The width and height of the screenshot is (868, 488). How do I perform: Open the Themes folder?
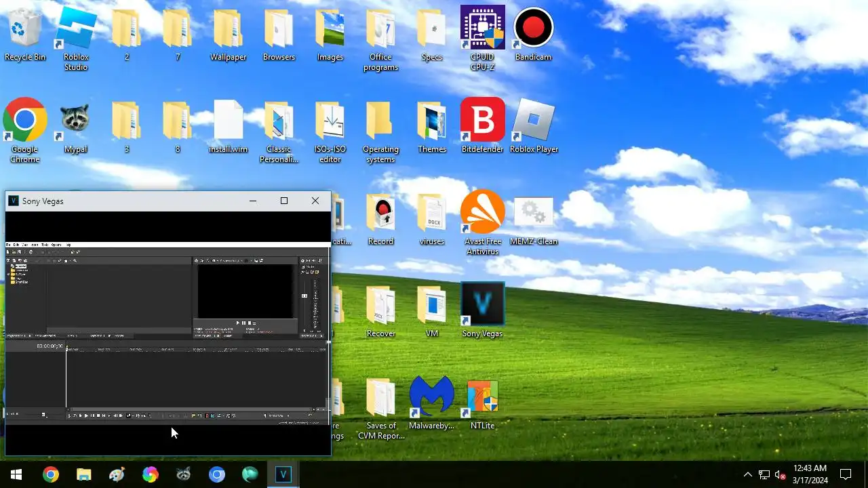point(432,127)
